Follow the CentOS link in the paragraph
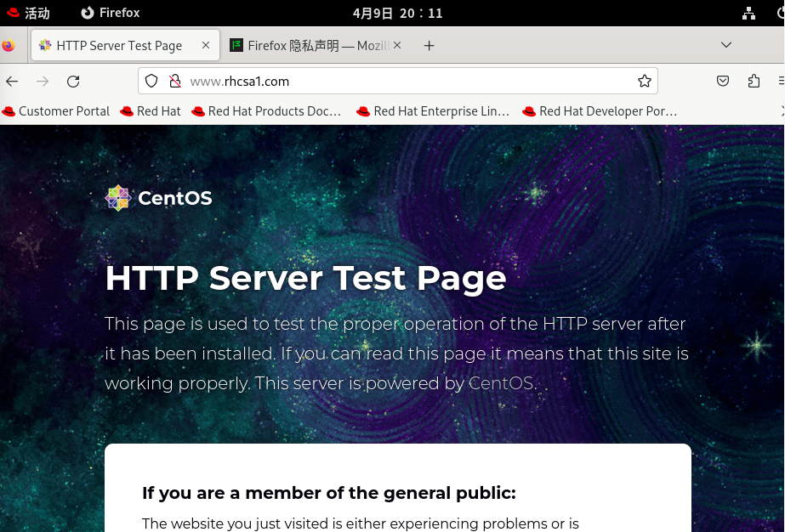The width and height of the screenshot is (785, 532). point(501,383)
